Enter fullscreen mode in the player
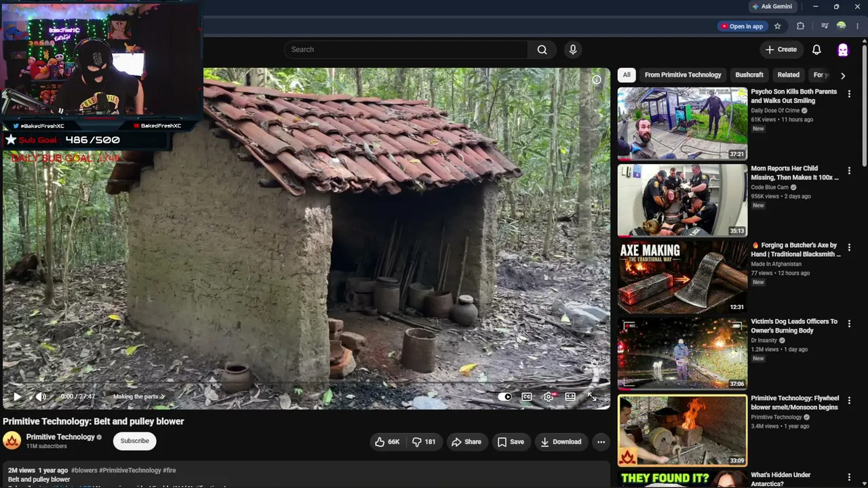 tap(592, 396)
